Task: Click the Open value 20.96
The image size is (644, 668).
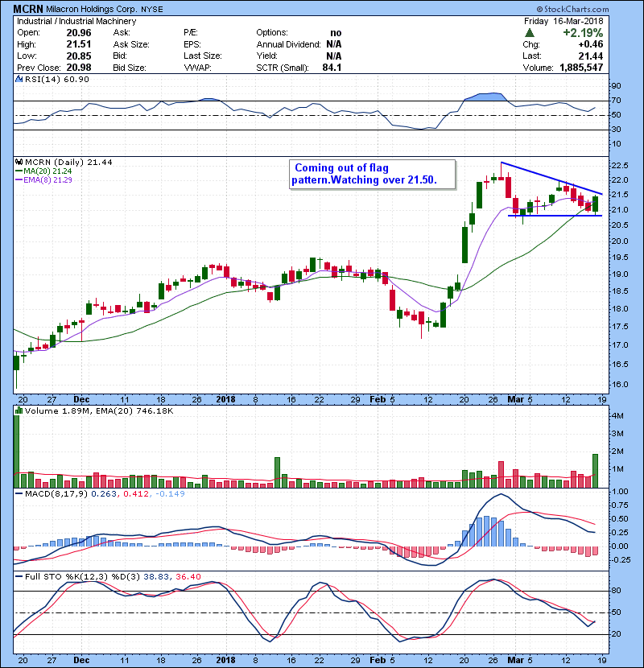Action: (x=79, y=33)
